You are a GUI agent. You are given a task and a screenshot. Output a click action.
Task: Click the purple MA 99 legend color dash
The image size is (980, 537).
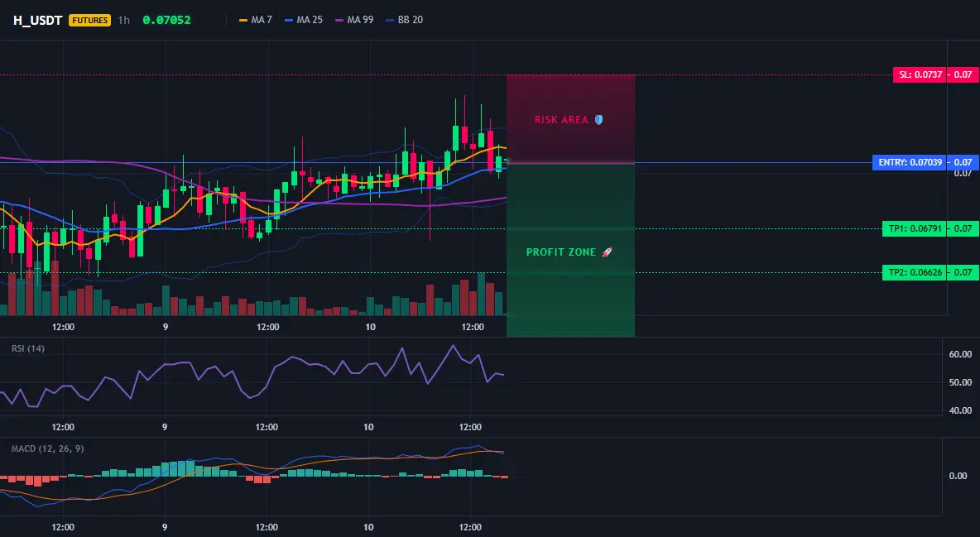[339, 20]
